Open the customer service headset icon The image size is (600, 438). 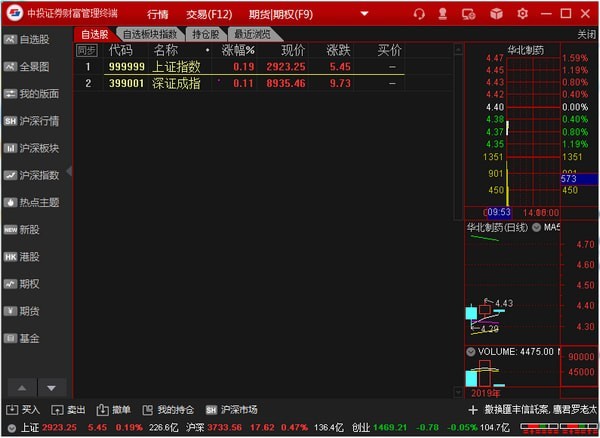point(419,14)
